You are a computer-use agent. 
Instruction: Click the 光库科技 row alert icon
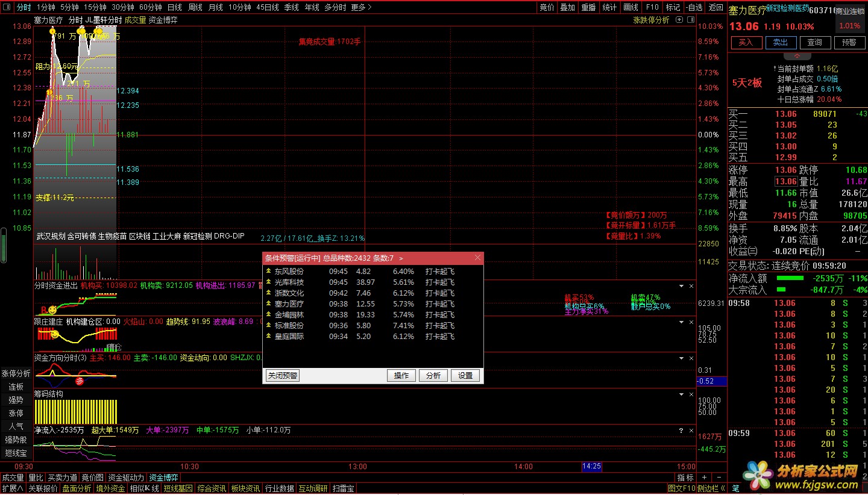coord(268,282)
